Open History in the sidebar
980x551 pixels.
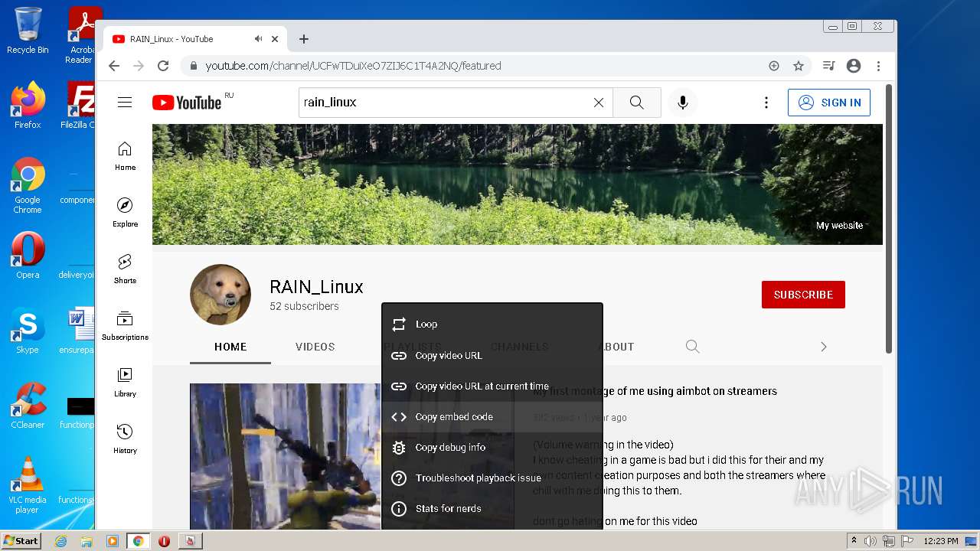point(125,439)
